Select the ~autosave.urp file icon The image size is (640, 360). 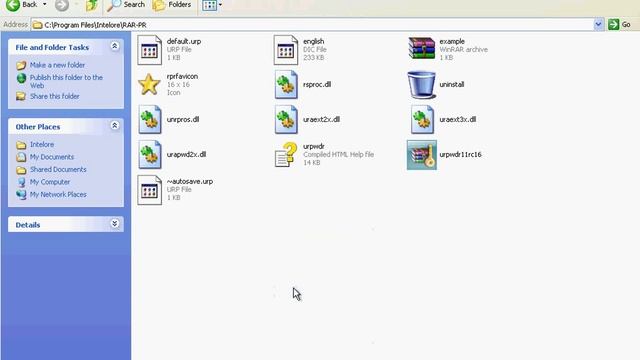point(149,190)
